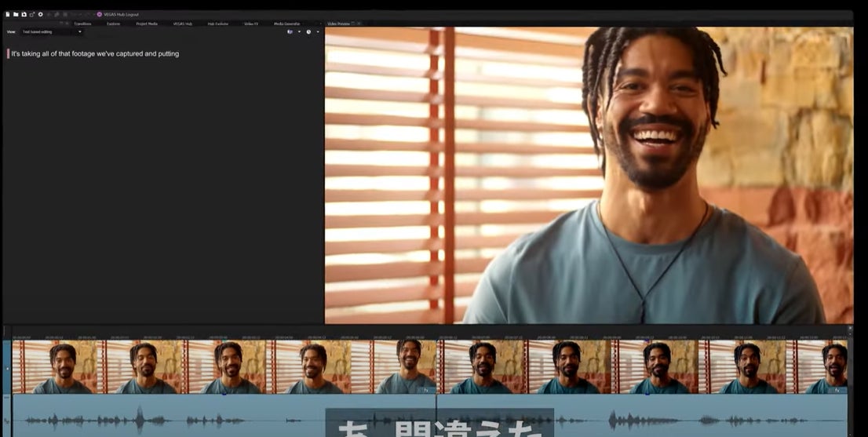The width and height of the screenshot is (868, 437).
Task: Click the fx icon on first video clip
Action: click(426, 390)
